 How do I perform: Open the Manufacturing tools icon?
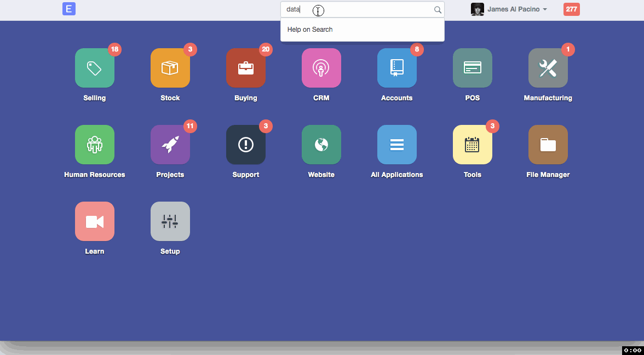548,68
